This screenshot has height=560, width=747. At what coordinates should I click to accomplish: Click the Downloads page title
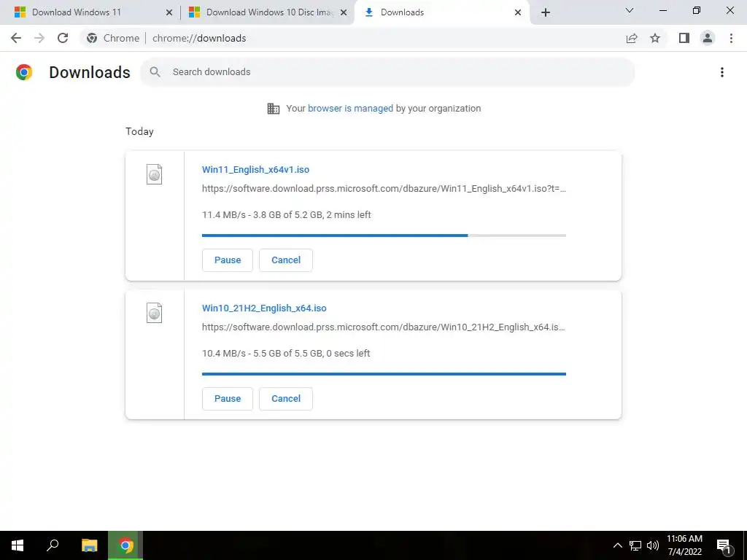[x=90, y=72]
